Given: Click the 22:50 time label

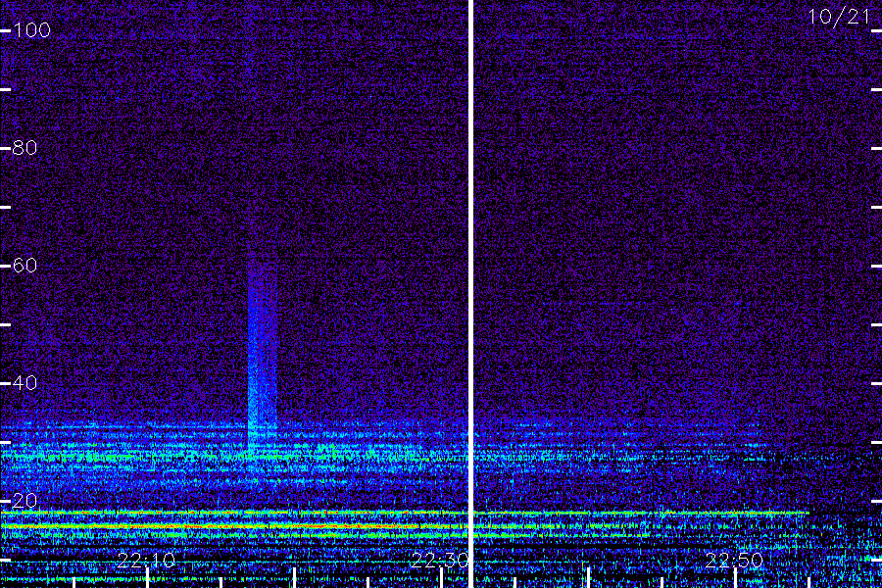Looking at the screenshot, I should click(x=734, y=560).
